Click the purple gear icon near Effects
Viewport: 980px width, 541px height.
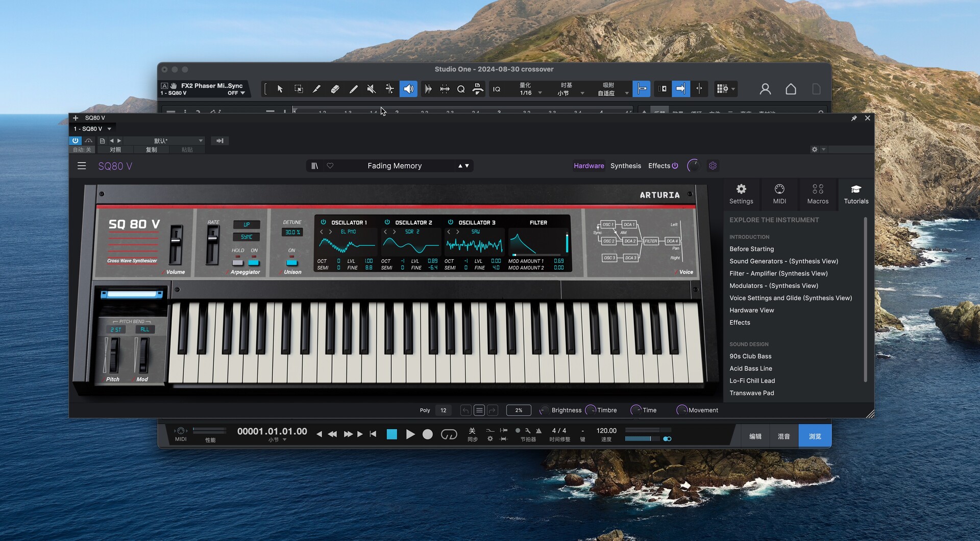tap(713, 166)
